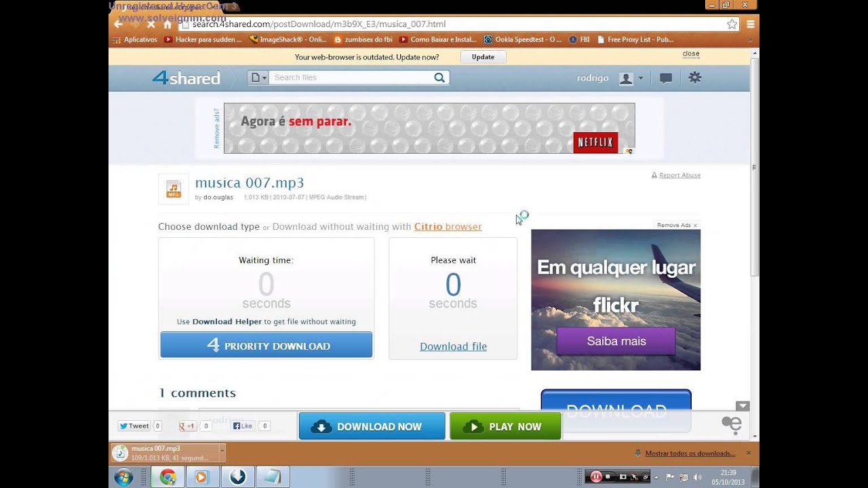
Task: Click the Facebook Like button
Action: tap(242, 426)
